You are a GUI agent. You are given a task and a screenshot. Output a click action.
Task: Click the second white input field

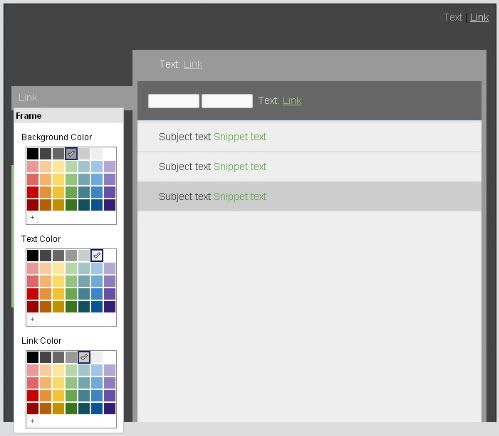tap(227, 101)
